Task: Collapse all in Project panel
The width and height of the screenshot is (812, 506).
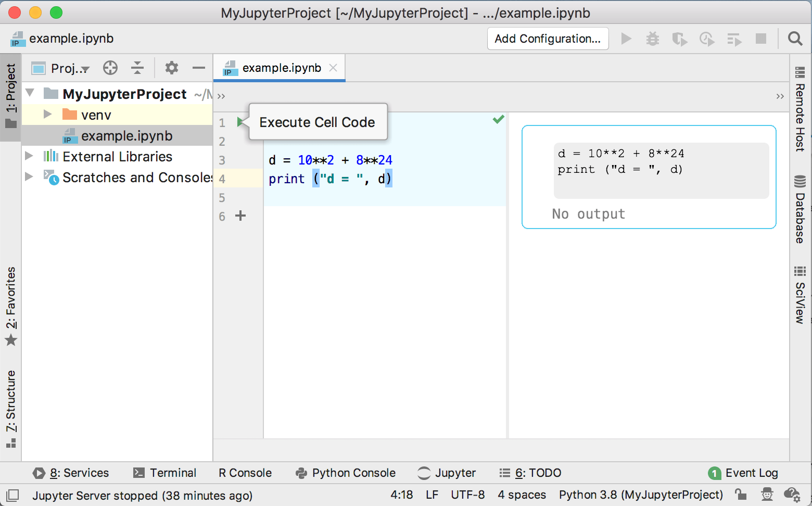Action: coord(137,68)
